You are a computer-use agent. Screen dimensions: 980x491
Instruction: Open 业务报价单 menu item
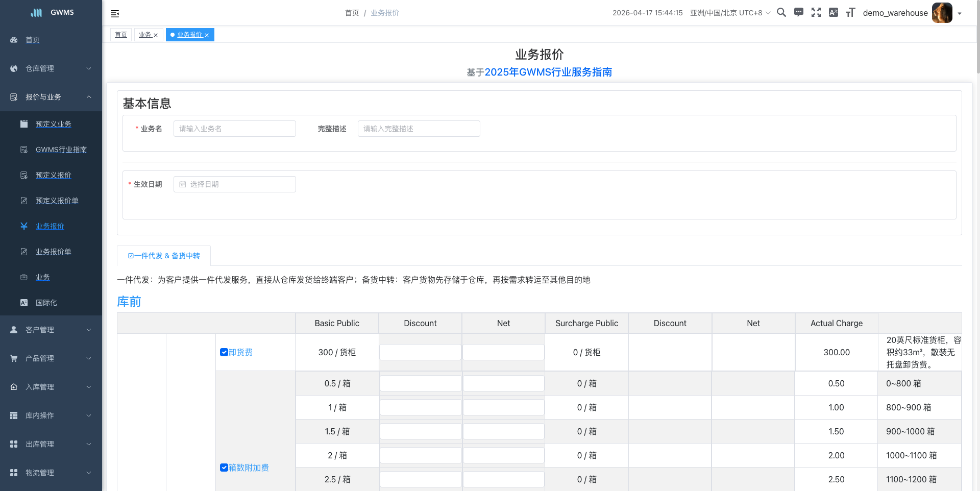click(54, 252)
